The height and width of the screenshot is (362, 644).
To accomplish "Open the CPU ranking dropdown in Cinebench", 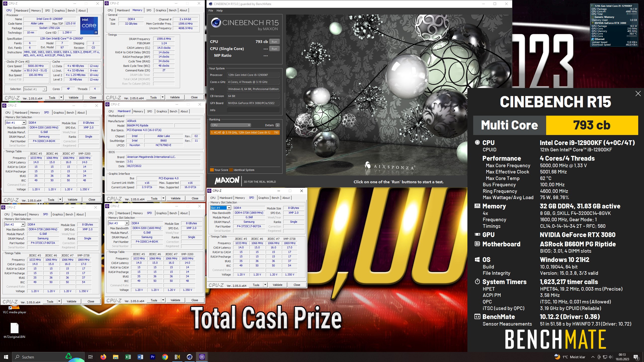I will tap(230, 125).
